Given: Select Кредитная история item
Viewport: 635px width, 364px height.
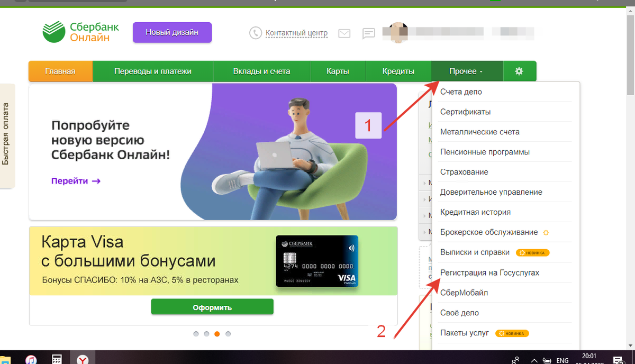Looking at the screenshot, I should (505, 212).
